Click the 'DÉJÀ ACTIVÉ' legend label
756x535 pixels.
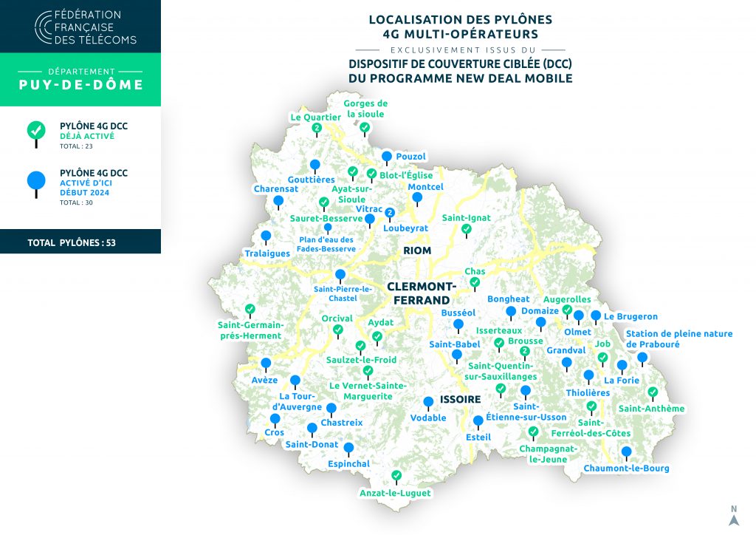point(87,136)
